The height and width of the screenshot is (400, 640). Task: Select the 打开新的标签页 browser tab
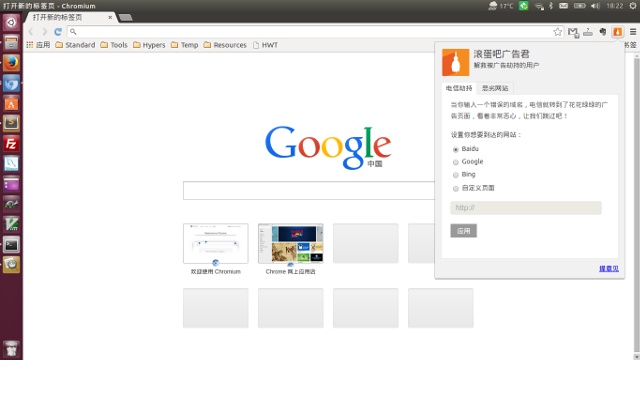tap(71, 17)
